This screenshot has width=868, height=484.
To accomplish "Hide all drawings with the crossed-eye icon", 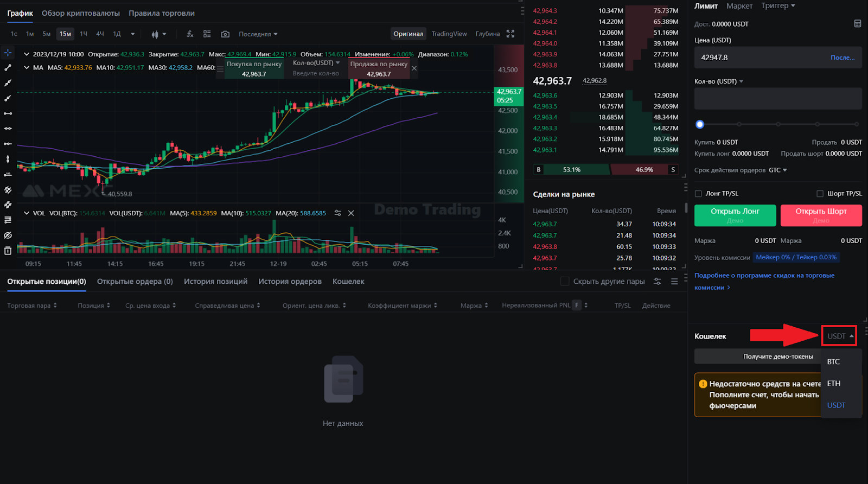I will 8,235.
